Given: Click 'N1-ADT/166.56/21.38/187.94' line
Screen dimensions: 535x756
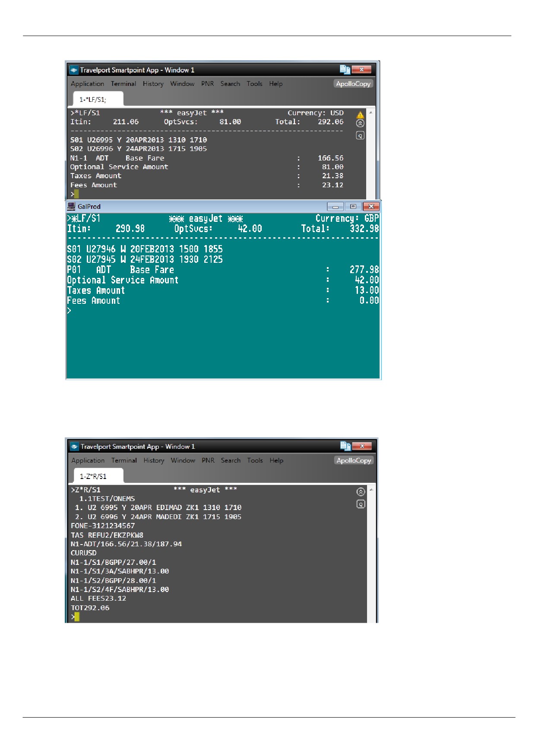Looking at the screenshot, I should [x=127, y=544].
